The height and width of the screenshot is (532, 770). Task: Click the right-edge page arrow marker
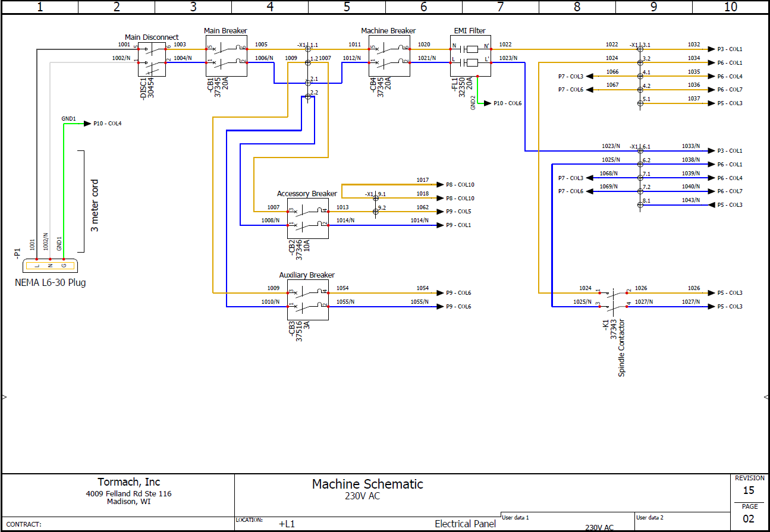pos(765,396)
